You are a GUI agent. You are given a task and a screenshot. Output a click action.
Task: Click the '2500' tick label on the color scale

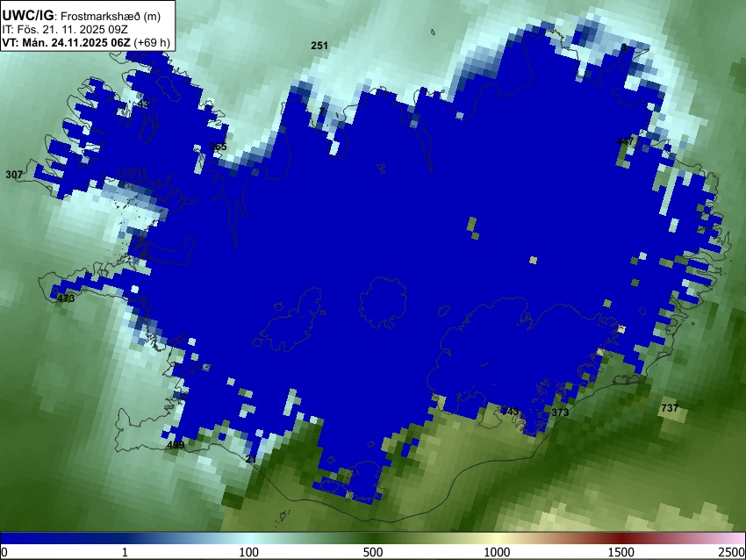point(732,552)
